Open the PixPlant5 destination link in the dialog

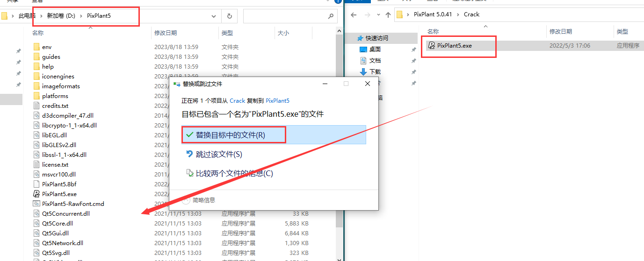277,100
